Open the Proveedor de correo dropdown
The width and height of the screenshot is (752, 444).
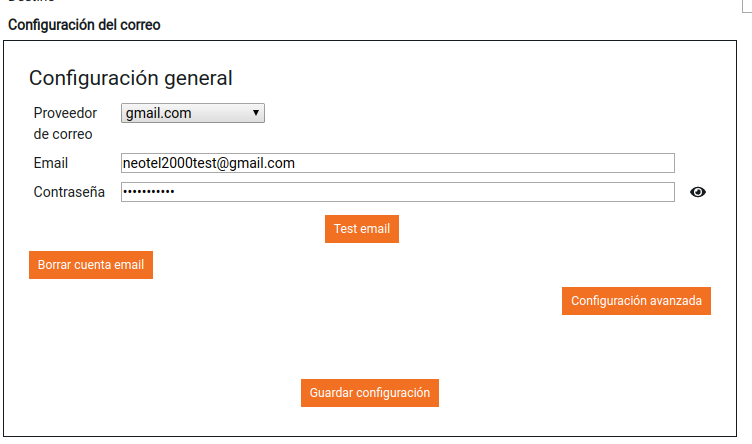[x=192, y=113]
